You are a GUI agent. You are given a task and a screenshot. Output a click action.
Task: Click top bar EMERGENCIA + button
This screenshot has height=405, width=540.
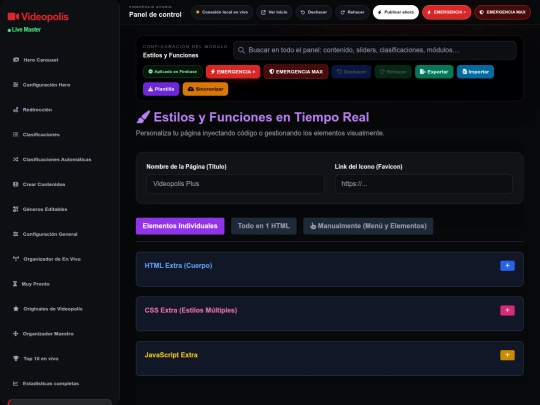tap(447, 12)
